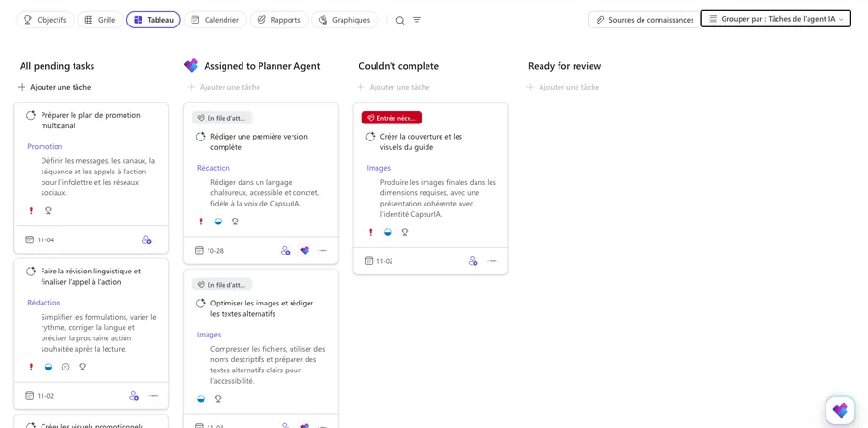
Task: Click priority icon on Faire la révision card
Action: (31, 367)
